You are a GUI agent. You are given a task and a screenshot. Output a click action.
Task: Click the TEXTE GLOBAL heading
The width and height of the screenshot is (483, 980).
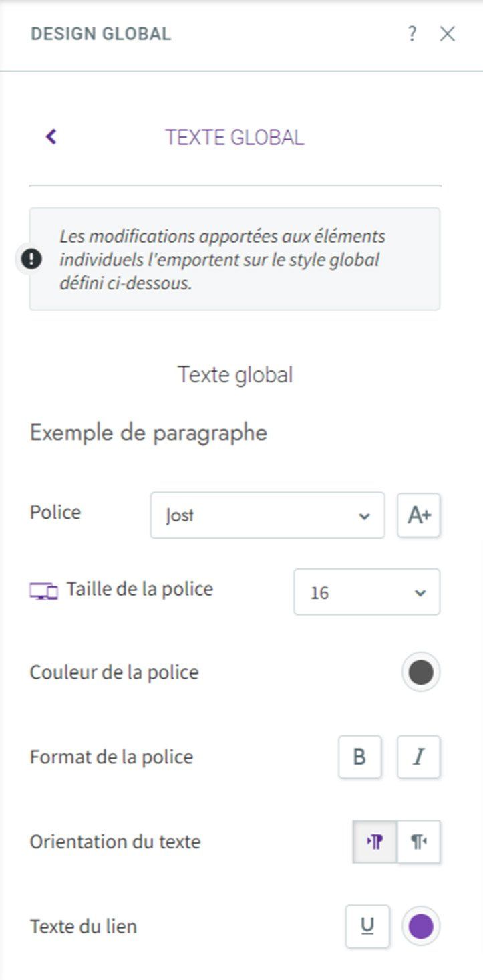pos(234,137)
